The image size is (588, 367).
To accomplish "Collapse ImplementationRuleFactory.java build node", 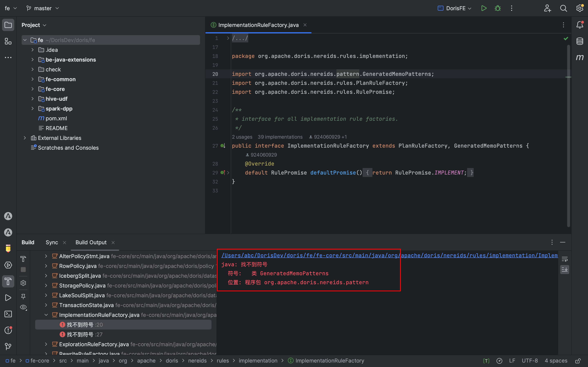I will tap(46, 315).
